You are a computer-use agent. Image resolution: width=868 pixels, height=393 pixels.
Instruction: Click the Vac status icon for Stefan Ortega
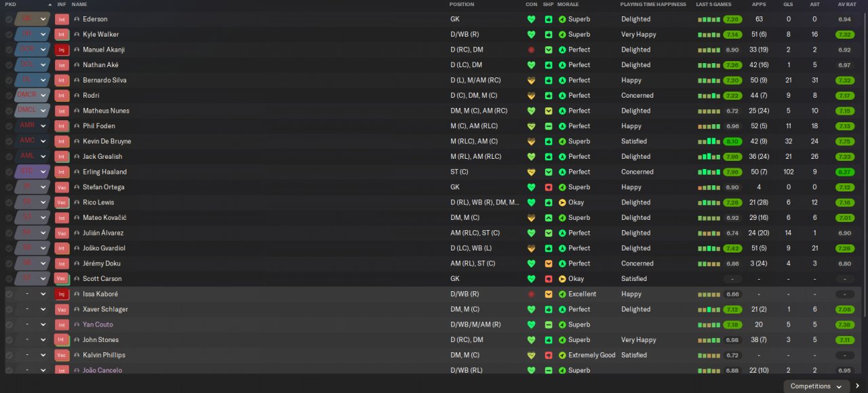pyautogui.click(x=62, y=187)
